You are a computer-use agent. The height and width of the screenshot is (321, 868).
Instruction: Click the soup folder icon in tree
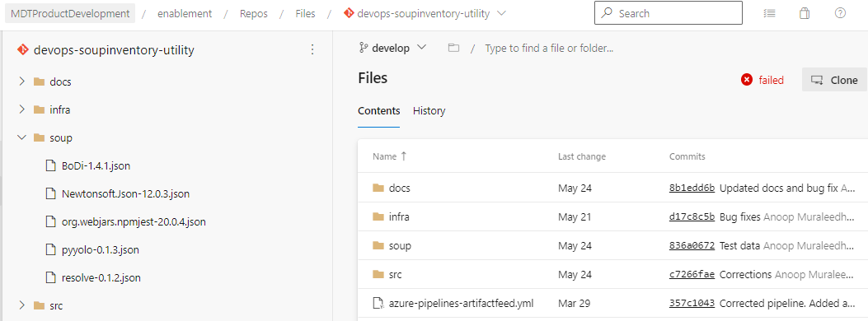coord(39,137)
